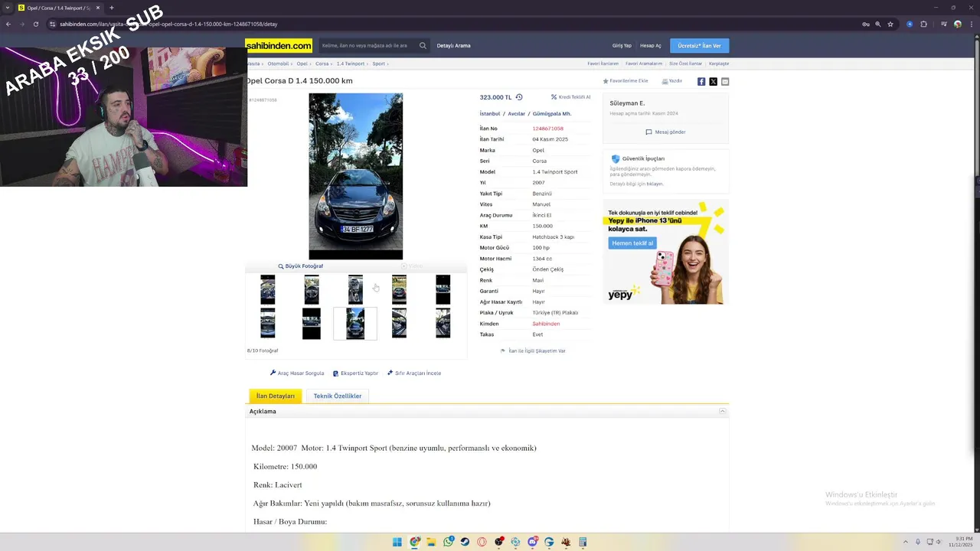Switch to Teknik Özellikler tab
Screen dimensions: 980x551
click(337, 396)
